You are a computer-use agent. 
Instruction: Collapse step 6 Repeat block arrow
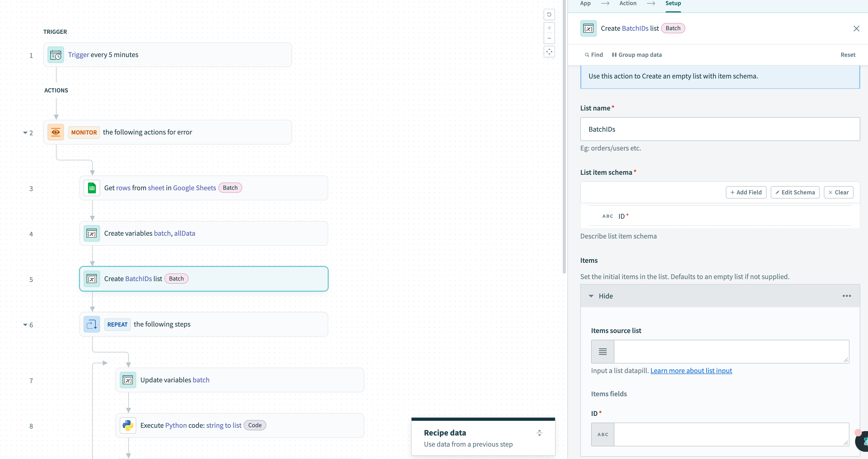[x=25, y=325]
